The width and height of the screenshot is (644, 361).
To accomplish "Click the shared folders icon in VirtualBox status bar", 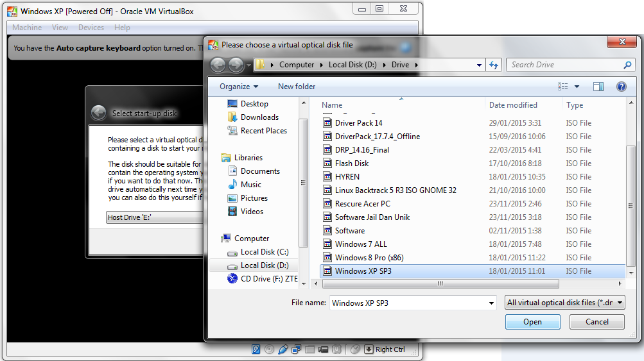I will pos(309,349).
